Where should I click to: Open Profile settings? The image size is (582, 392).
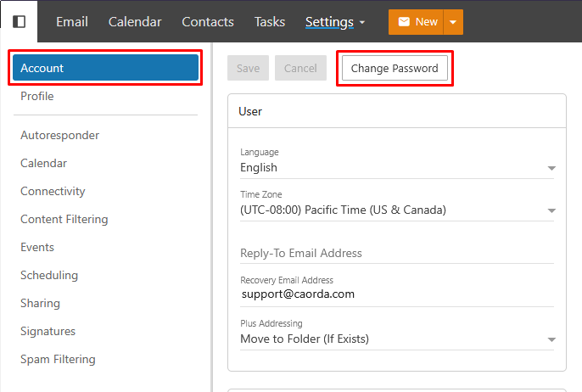click(37, 96)
